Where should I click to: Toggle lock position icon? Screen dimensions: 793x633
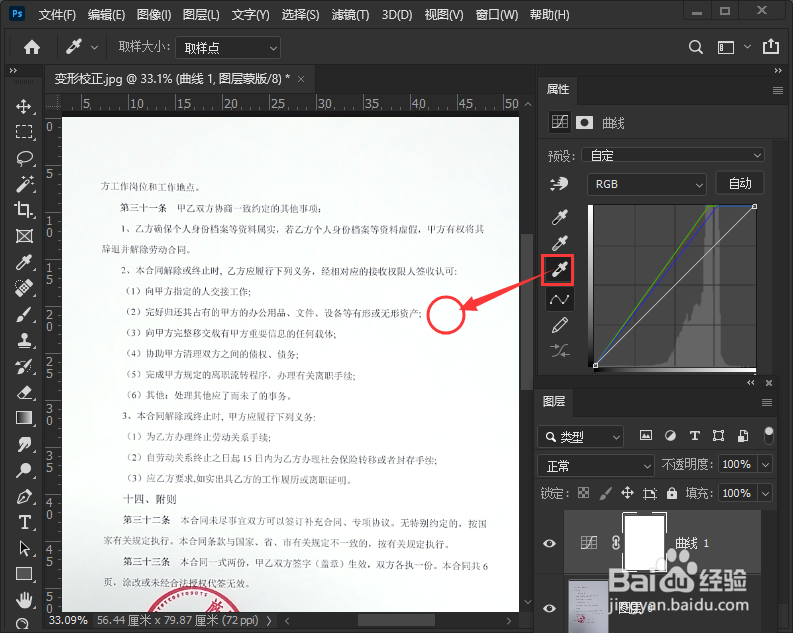pos(627,493)
